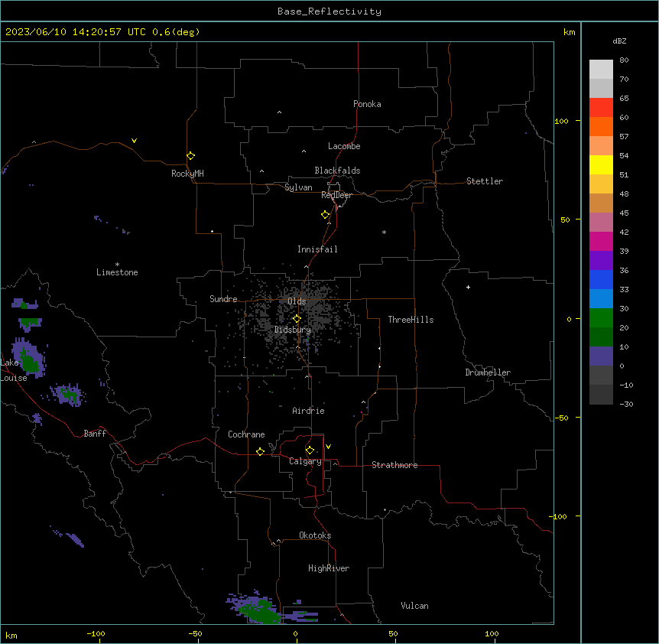Select the Okotoks label
This screenshot has width=659, height=644.
coord(315,535)
